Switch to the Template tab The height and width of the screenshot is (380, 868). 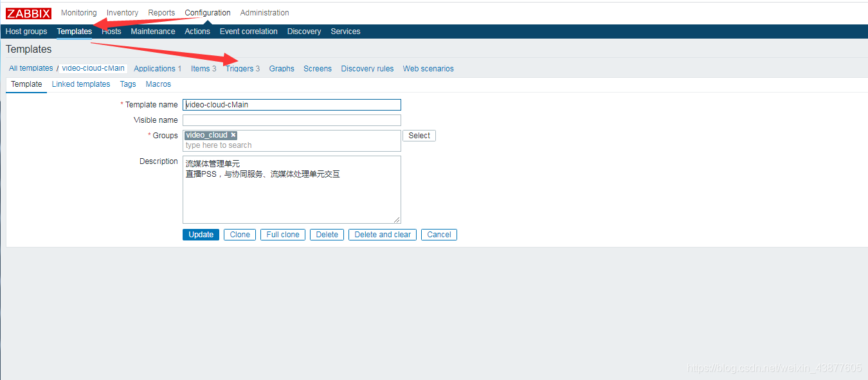[26, 84]
